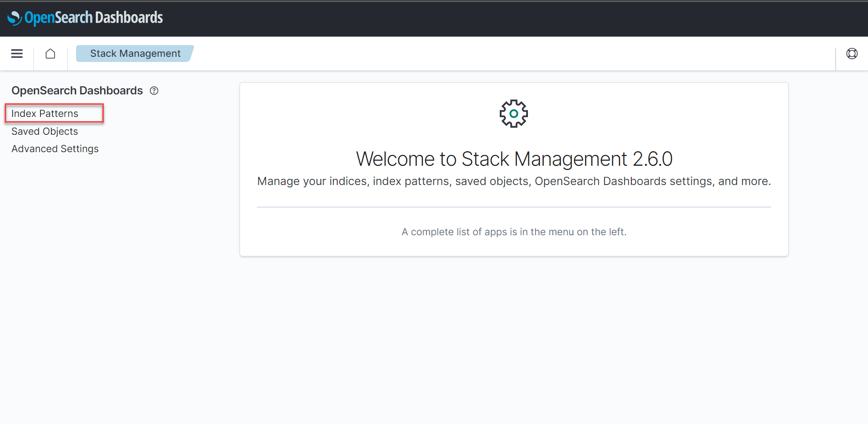
Task: Click the '2.6.0' version number in heading
Action: pyautogui.click(x=652, y=159)
